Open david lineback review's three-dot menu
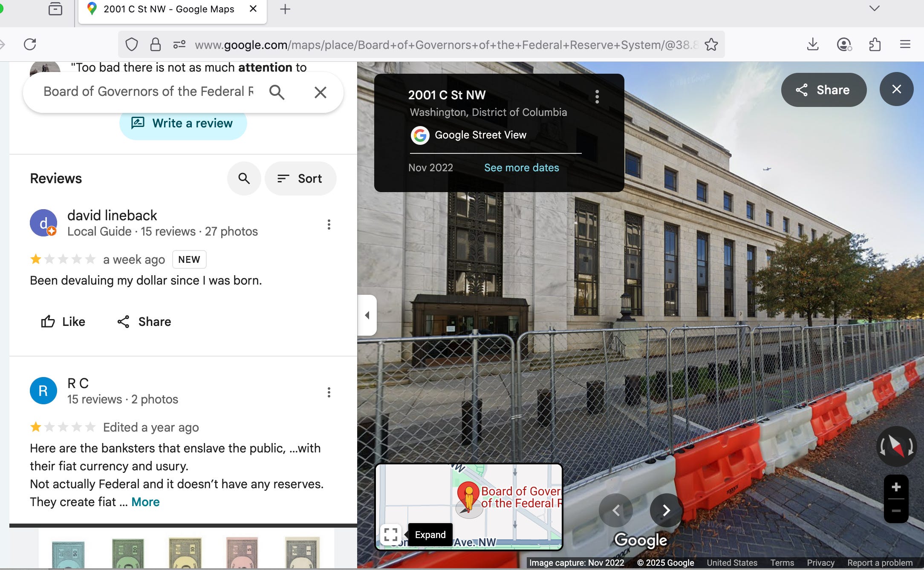The height and width of the screenshot is (570, 924). coord(329,225)
